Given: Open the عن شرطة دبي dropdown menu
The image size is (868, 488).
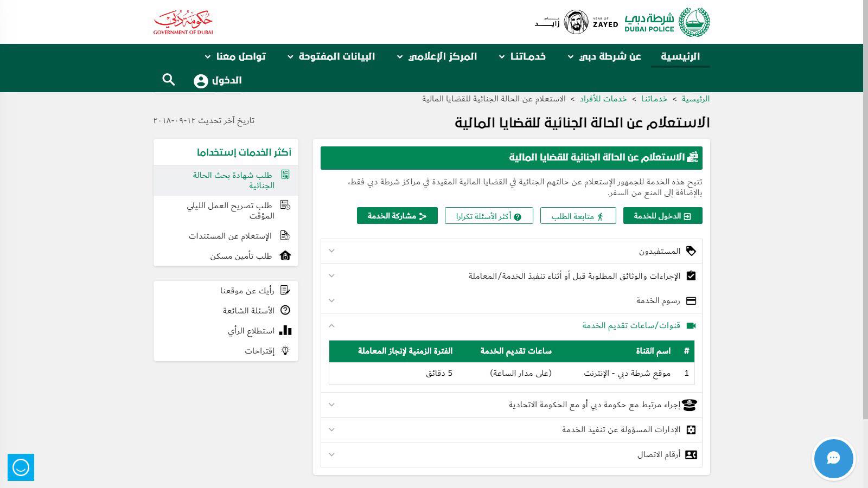Looking at the screenshot, I should pyautogui.click(x=604, y=56).
